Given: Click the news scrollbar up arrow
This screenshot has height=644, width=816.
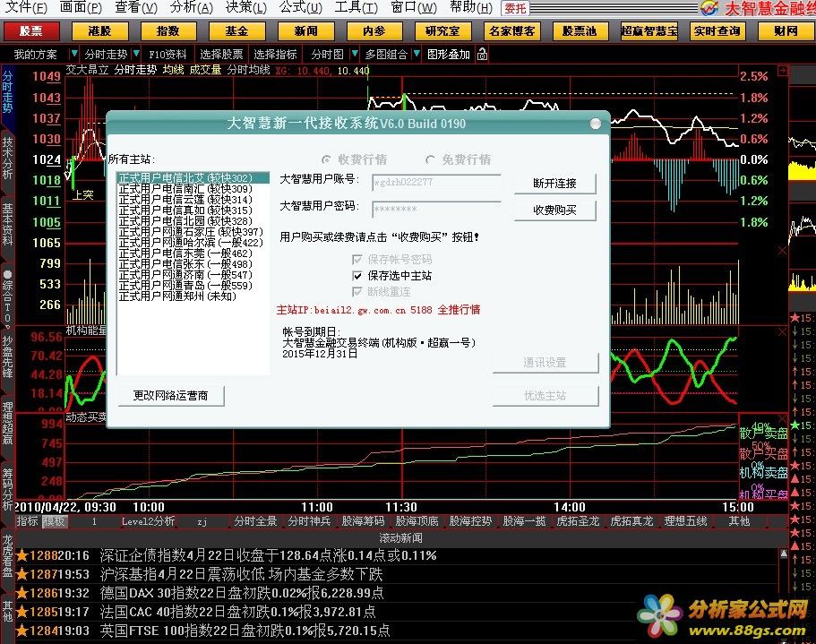Looking at the screenshot, I should 784,554.
